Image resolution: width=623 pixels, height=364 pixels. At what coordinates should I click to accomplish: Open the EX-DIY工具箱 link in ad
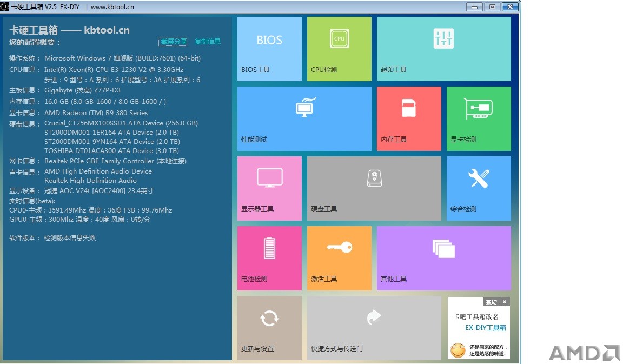point(486,327)
